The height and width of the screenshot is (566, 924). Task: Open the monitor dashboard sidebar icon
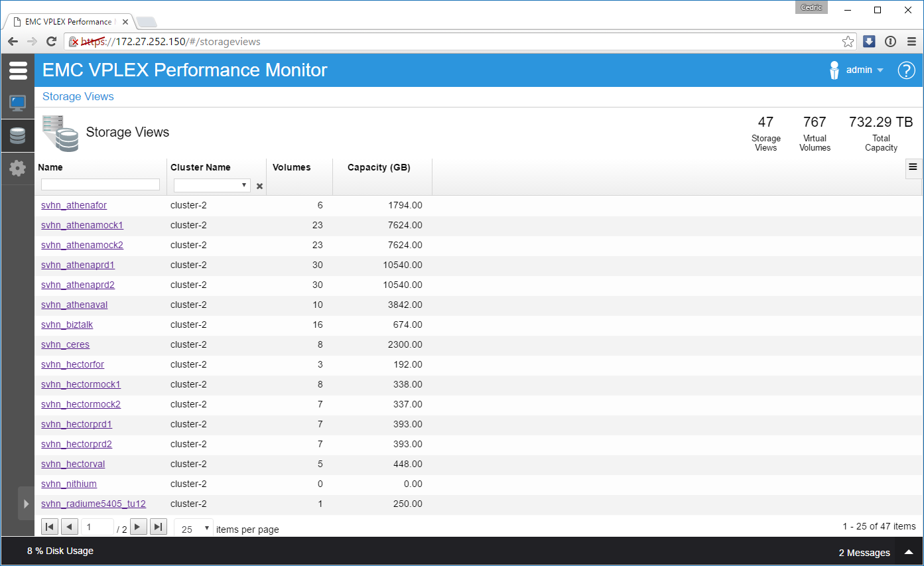(17, 103)
